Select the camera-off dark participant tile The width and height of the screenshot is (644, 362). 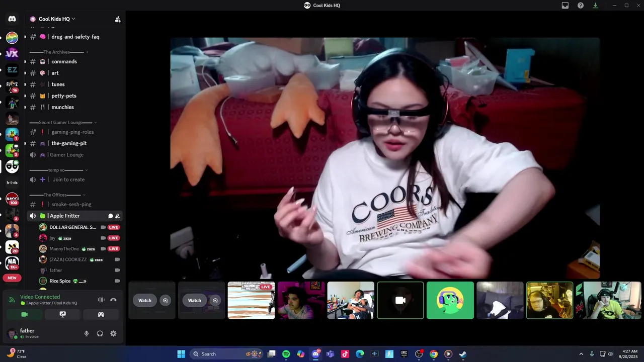point(400,300)
